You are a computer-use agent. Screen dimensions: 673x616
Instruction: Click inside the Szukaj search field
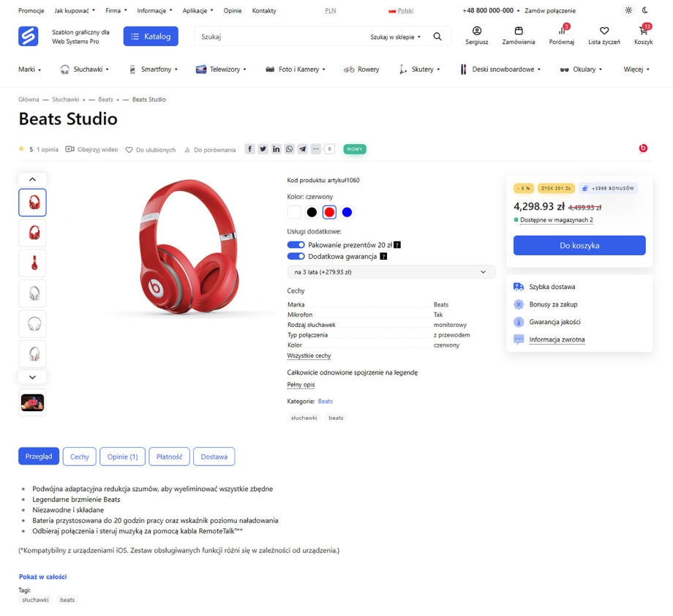click(278, 37)
